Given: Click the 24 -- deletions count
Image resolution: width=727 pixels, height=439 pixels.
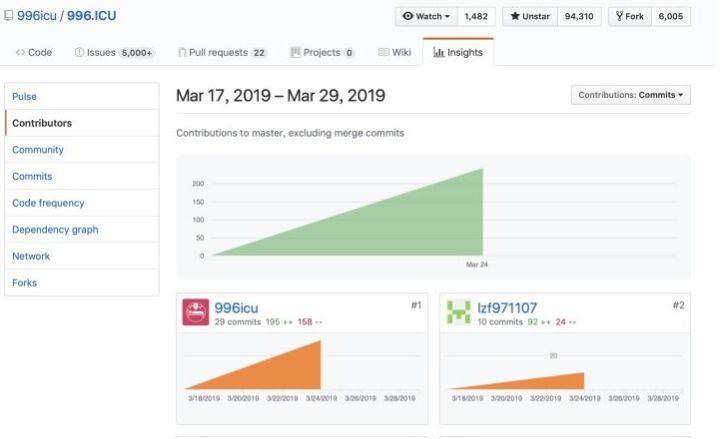Looking at the screenshot, I should (566, 322).
